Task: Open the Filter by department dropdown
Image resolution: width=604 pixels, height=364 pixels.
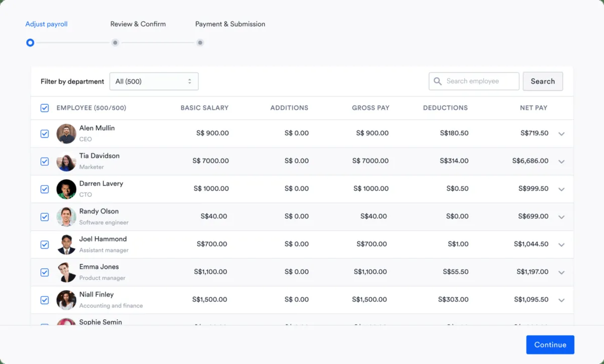Action: pos(154,82)
